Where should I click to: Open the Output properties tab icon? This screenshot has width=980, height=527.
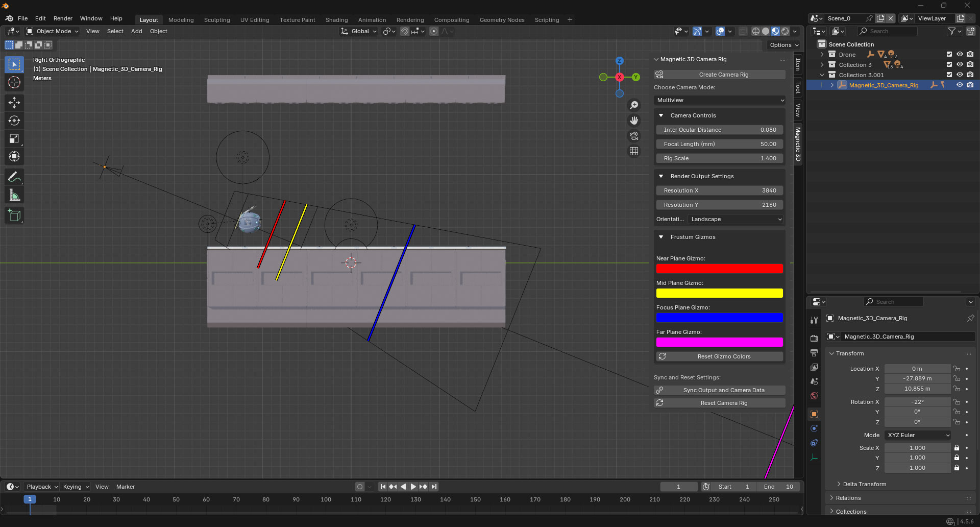click(814, 353)
